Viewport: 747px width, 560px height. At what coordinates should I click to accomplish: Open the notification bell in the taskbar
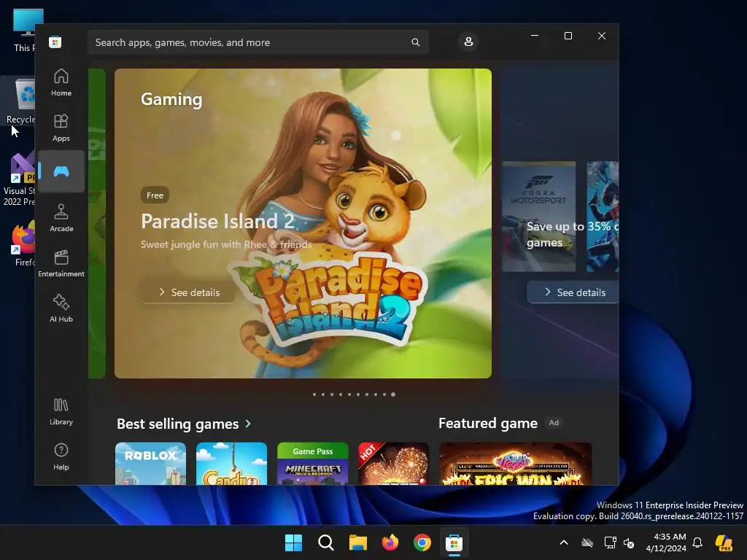697,542
